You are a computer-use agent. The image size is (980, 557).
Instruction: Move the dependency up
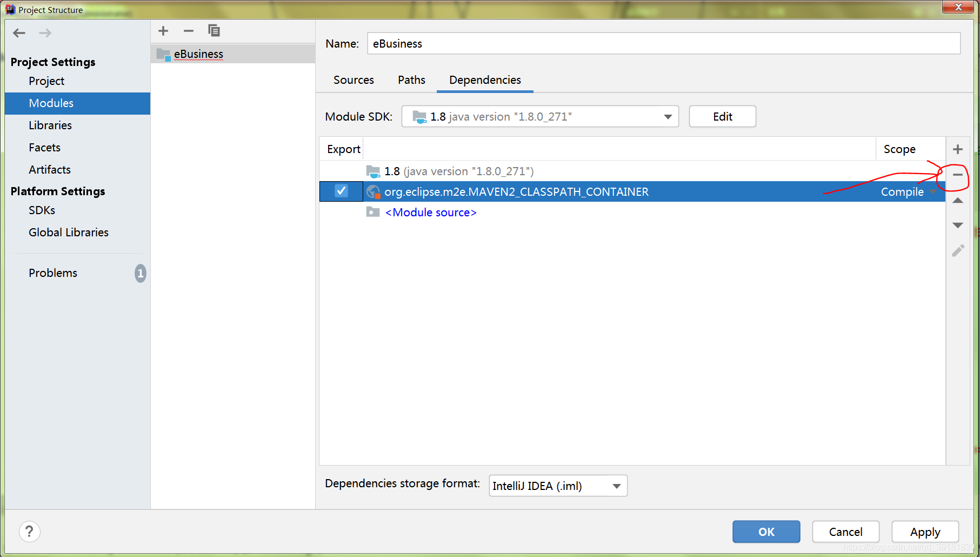(x=958, y=201)
